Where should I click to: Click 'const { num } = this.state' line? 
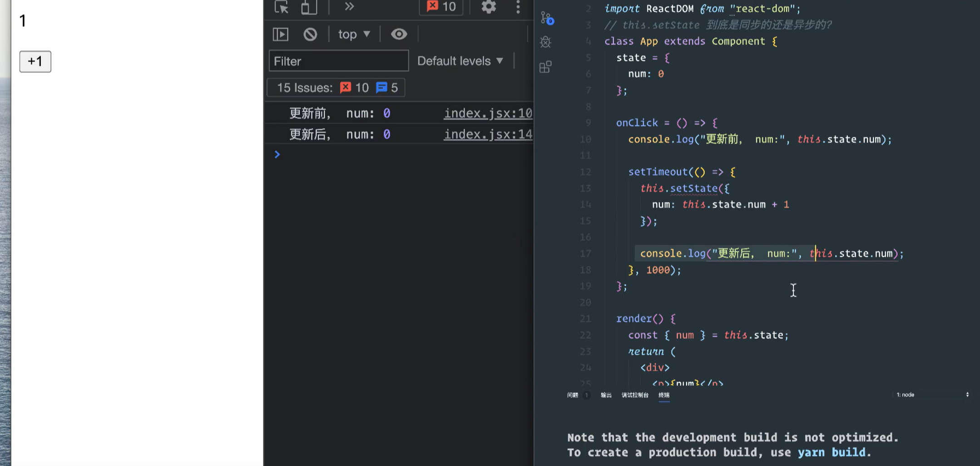[708, 335]
